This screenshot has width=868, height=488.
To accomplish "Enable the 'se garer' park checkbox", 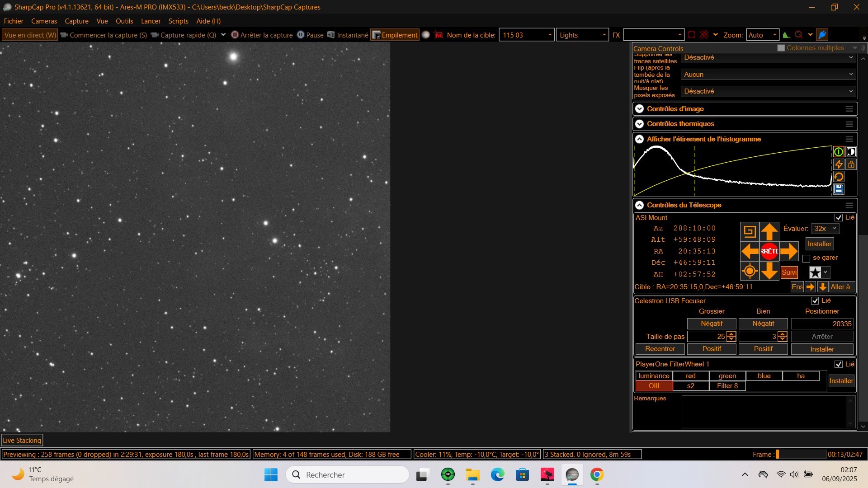I will click(806, 258).
